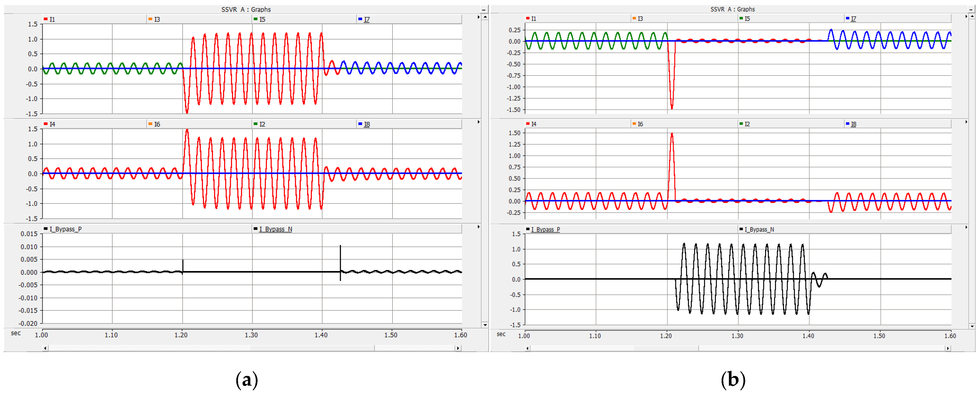Toggle the I8 curve swatch in left panel

(x=360, y=124)
